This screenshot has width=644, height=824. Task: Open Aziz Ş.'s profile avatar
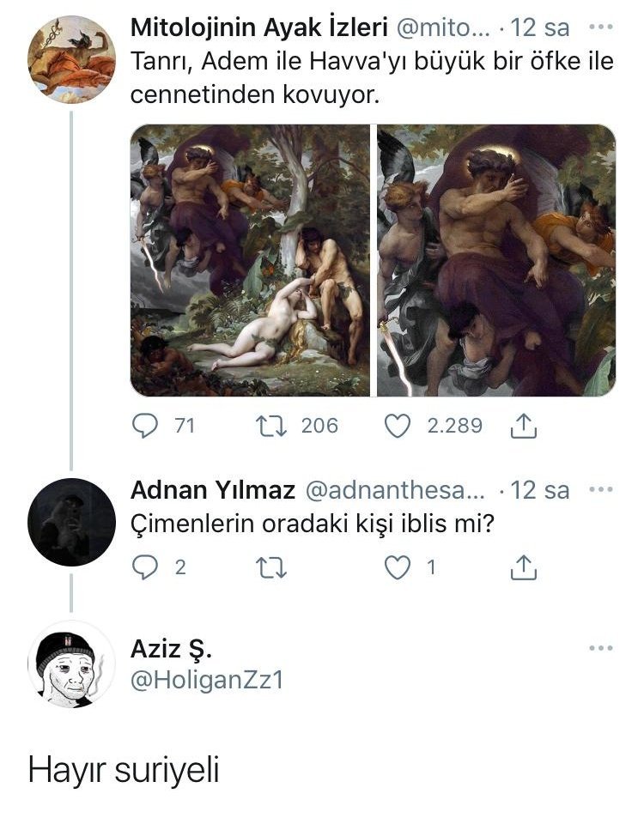71,664
